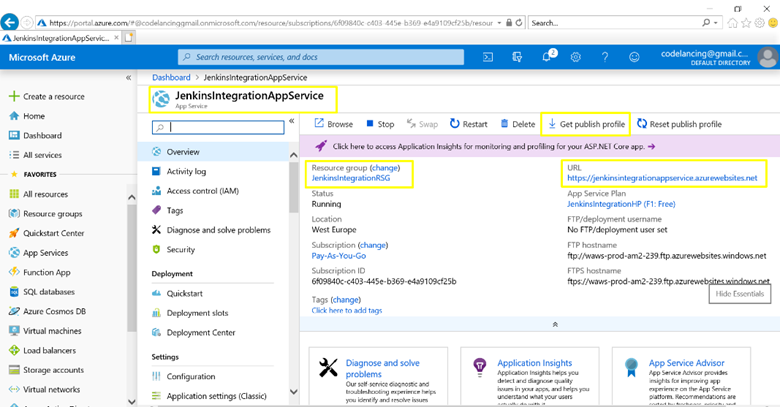
Task: Open the Application Insights banner
Action: pyautogui.click(x=539, y=146)
